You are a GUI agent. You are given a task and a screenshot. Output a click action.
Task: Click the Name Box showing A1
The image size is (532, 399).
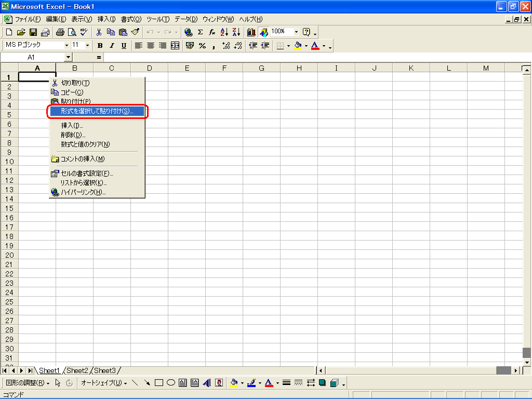coord(33,57)
